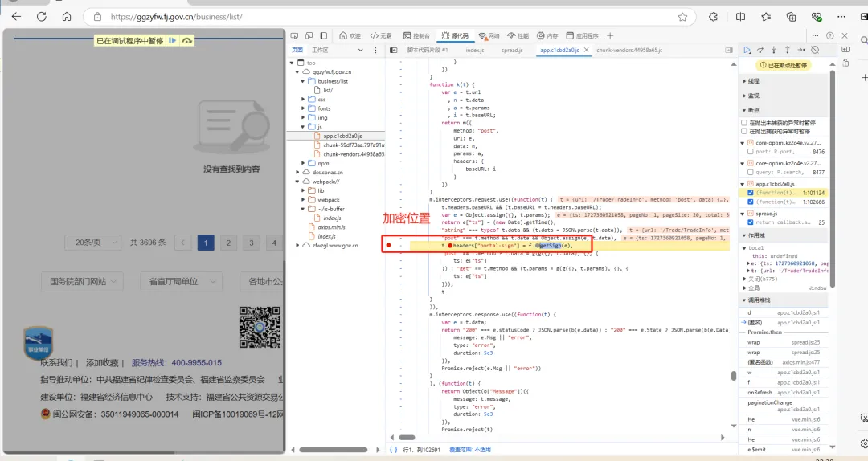Enable the query: P.search breakpoint
The width and height of the screenshot is (868, 461).
pyautogui.click(x=750, y=172)
